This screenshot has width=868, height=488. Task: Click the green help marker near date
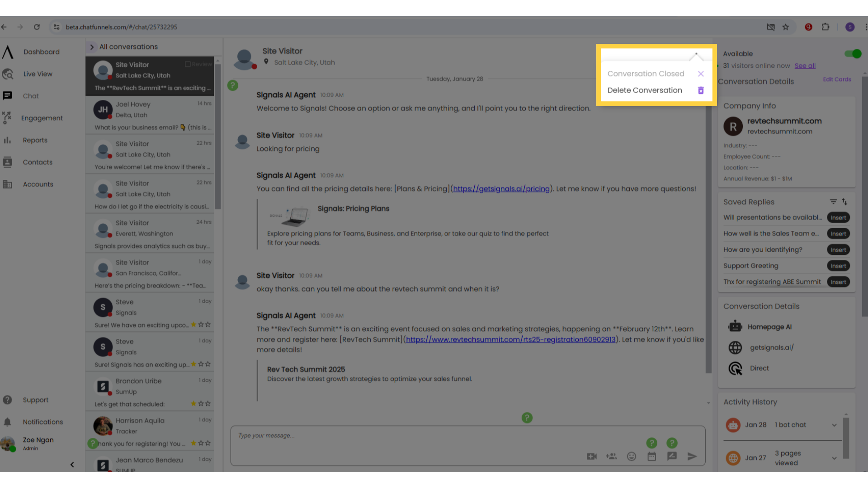pos(233,85)
